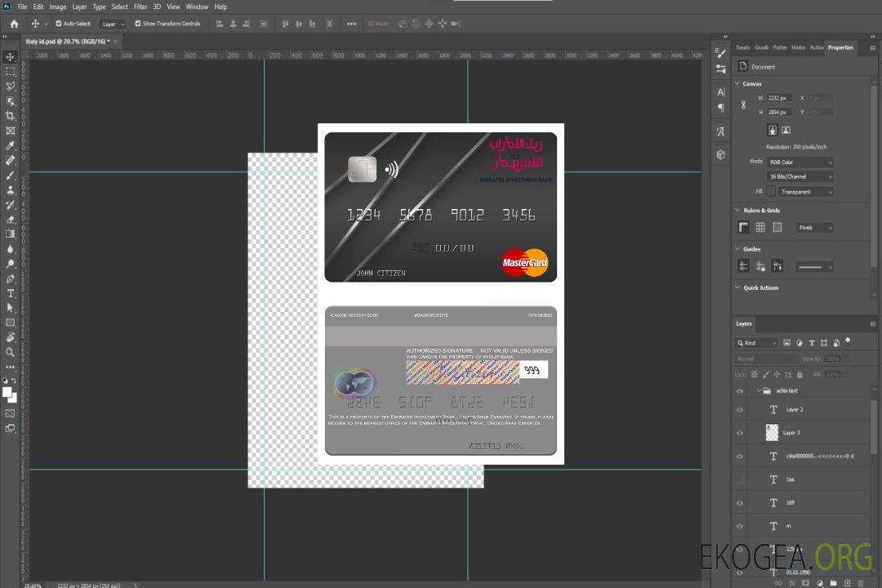Screen dimensions: 882x588
Task: Click the canvas height H field
Action: coord(780,113)
